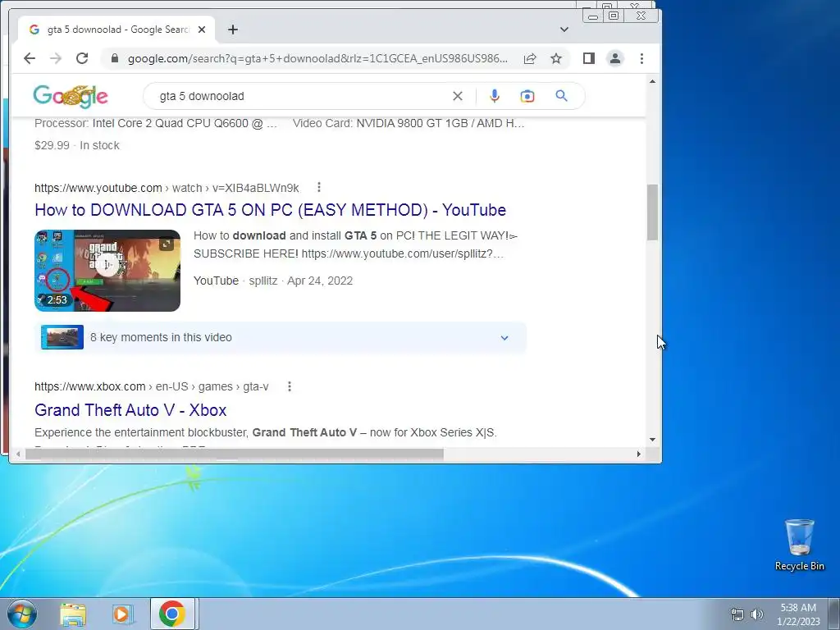
Task: Start search by voice microphone
Action: 495,96
